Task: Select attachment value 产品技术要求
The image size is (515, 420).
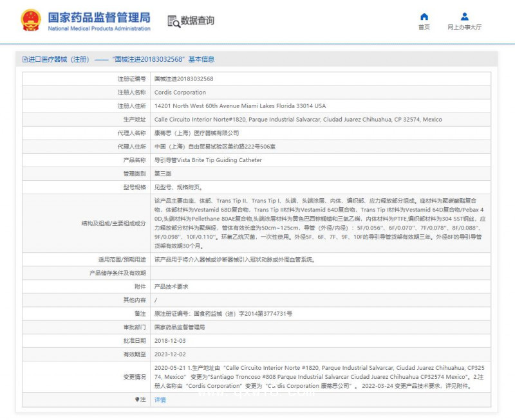Action: click(171, 287)
